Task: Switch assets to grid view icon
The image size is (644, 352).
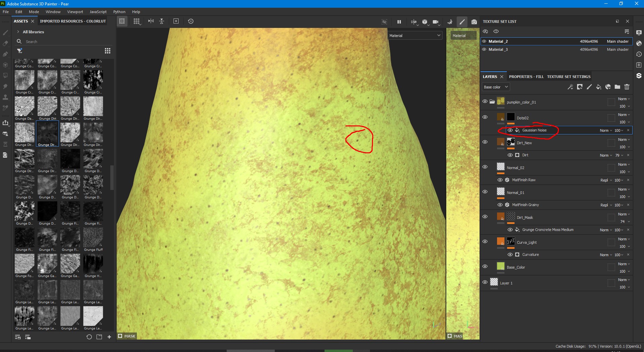Action: (x=108, y=51)
